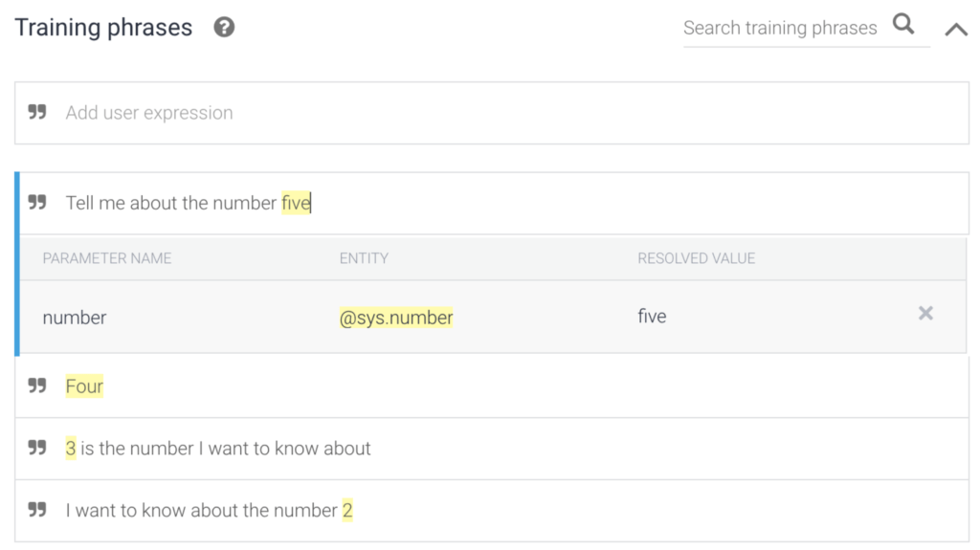Image resolution: width=980 pixels, height=550 pixels.
Task: Edit the parameter name 'number' cell
Action: pyautogui.click(x=75, y=318)
